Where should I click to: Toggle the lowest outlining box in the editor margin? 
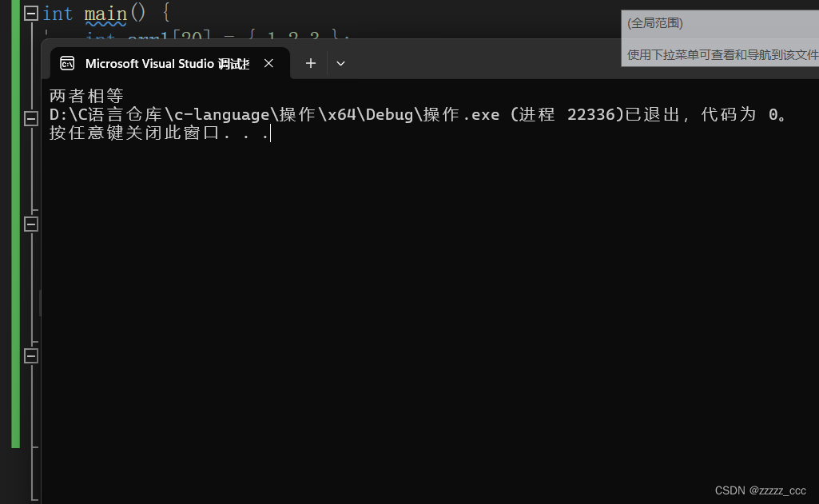coord(31,356)
